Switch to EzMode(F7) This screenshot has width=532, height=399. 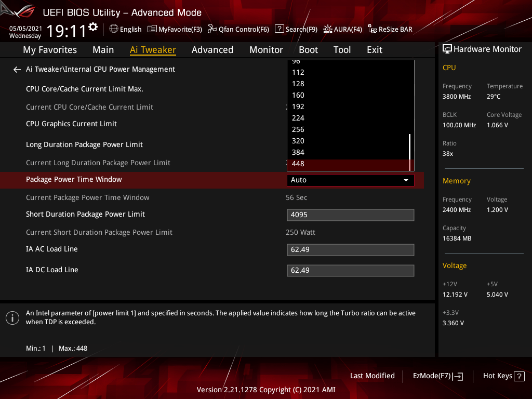pos(437,376)
